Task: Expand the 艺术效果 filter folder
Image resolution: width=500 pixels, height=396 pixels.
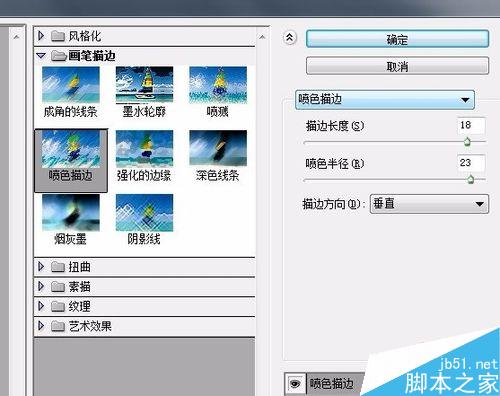Action: [41, 326]
